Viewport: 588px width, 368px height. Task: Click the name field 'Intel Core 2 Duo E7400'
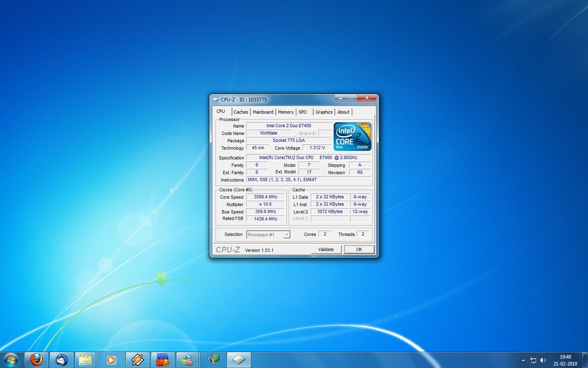point(289,126)
